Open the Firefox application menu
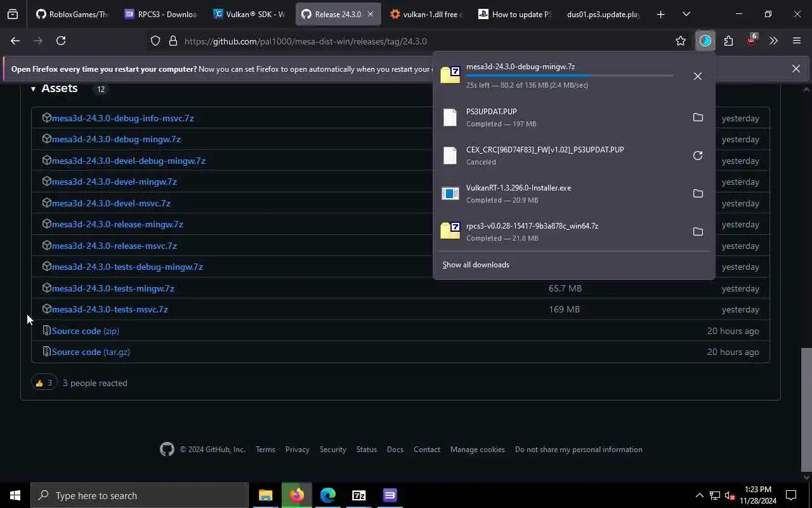The height and width of the screenshot is (508, 812). point(797,41)
